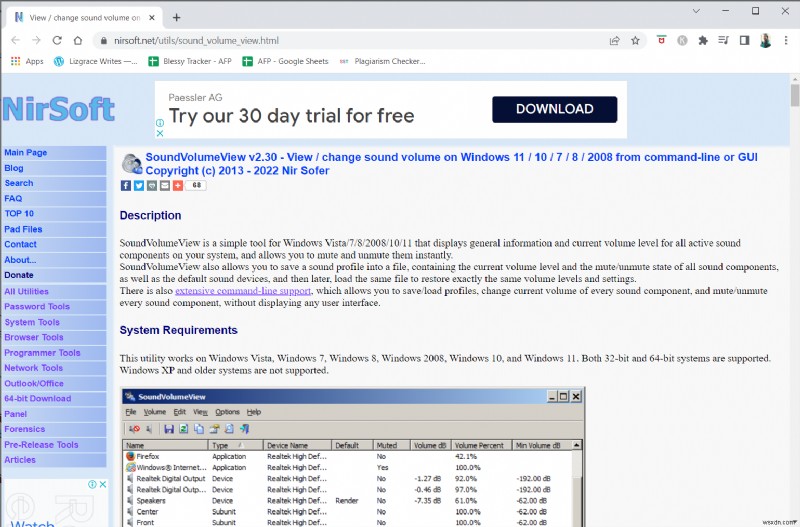The image size is (800, 527).
Task: Open All Utilities sidebar link
Action: pyautogui.click(x=27, y=291)
